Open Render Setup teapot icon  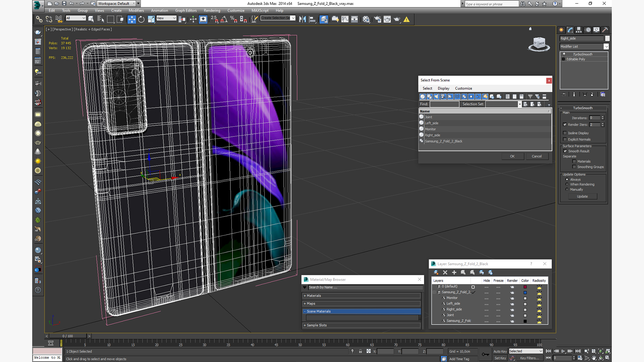pyautogui.click(x=378, y=19)
